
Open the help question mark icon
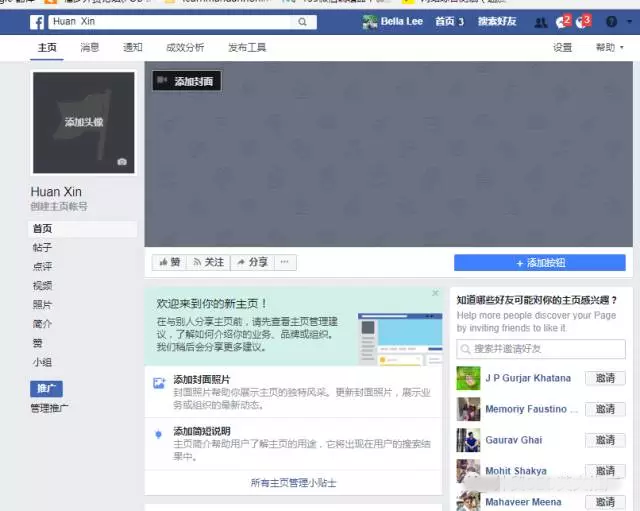coord(611,22)
